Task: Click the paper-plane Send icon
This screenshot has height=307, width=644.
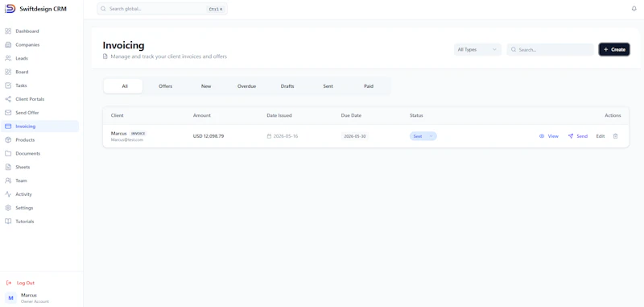Action: point(571,136)
